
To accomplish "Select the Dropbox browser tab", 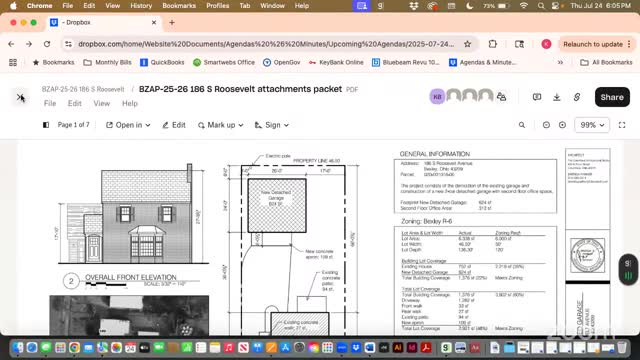I will tap(104, 22).
